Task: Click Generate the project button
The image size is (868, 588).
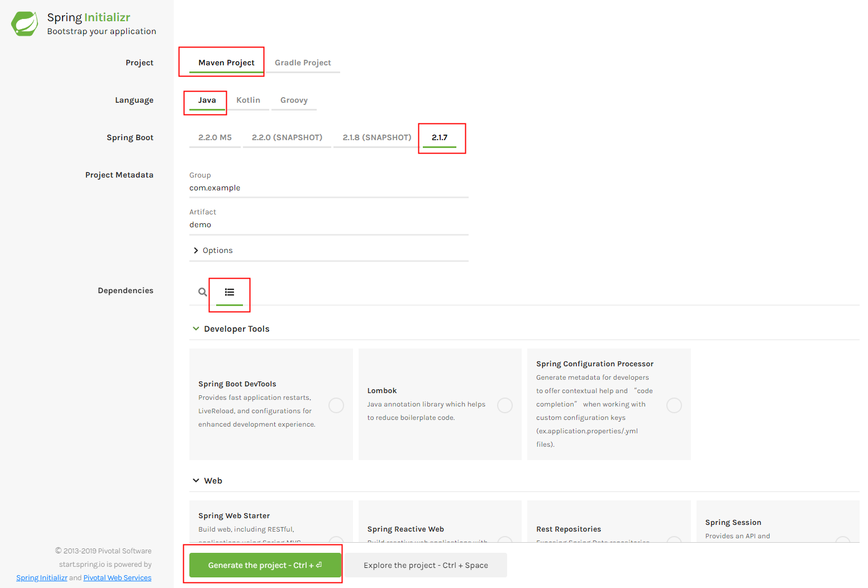Action: pyautogui.click(x=265, y=565)
